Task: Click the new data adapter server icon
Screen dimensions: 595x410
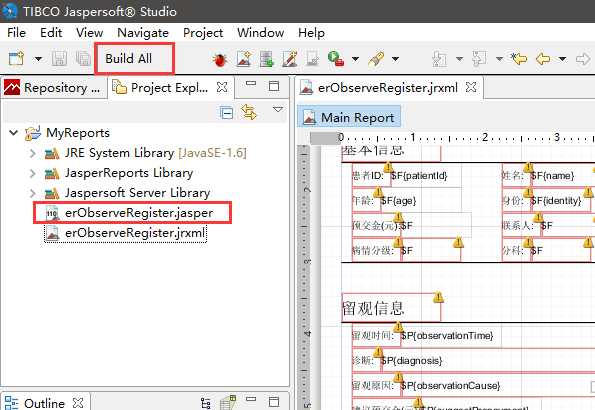Action: tap(267, 59)
